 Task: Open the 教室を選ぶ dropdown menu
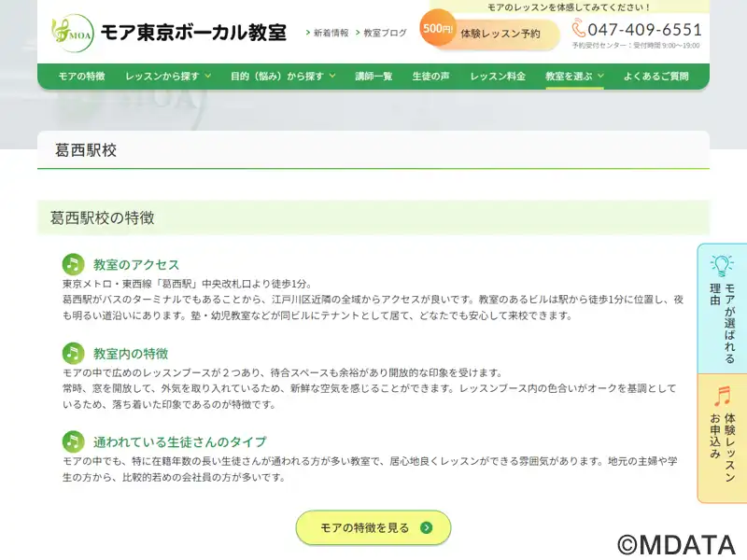point(574,77)
